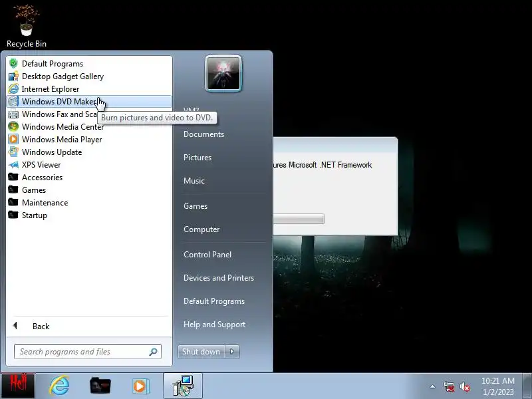532x399 pixels.
Task: Click the Windows DVD Maker disc icon
Action: tap(13, 102)
